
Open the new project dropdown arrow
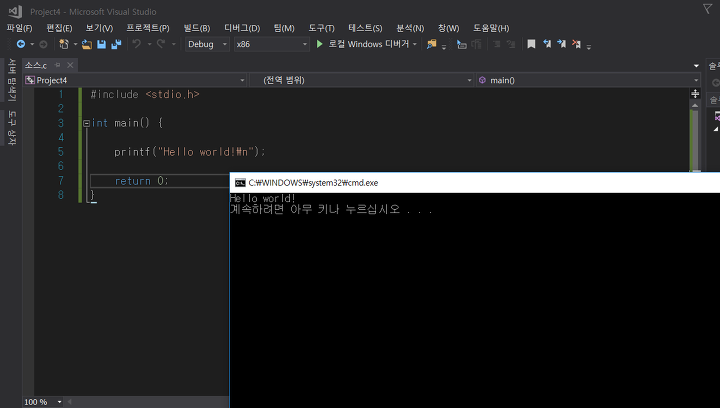click(x=75, y=44)
